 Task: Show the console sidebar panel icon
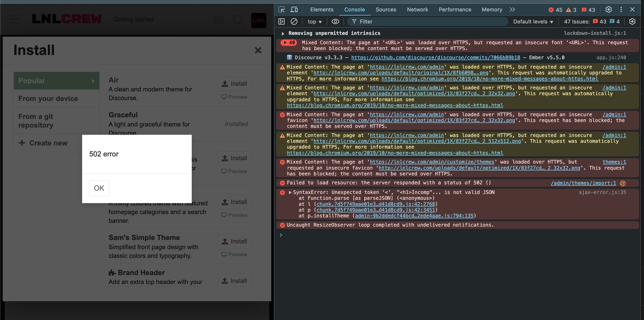click(x=281, y=21)
